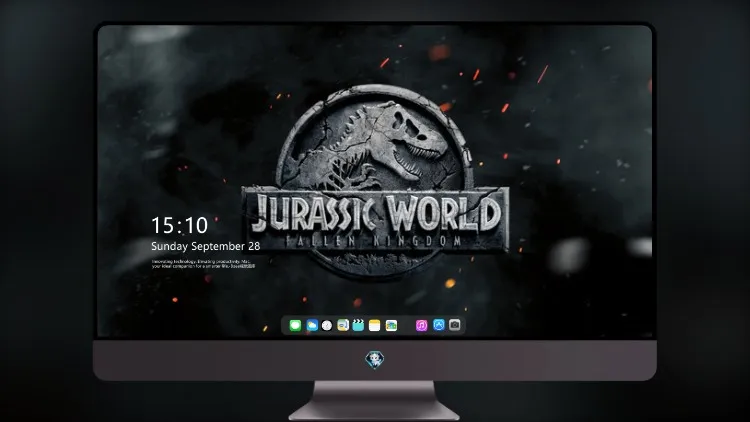Open the green Messages app in dock

pos(295,325)
